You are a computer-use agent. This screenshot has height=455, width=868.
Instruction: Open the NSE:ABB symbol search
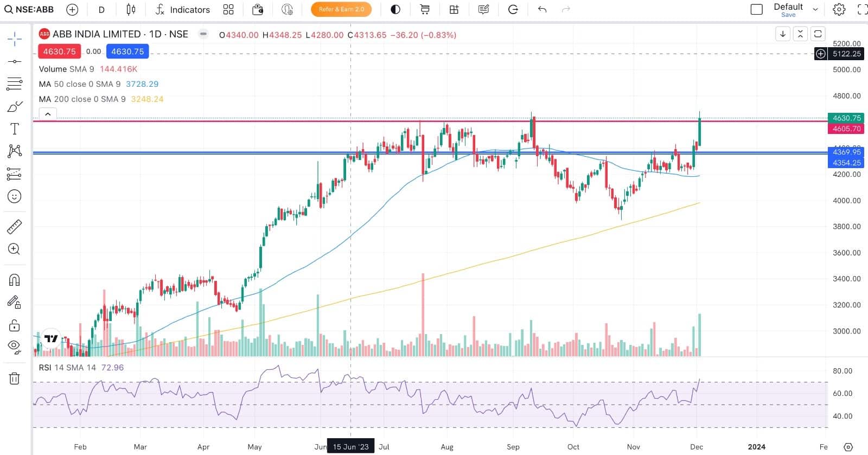pyautogui.click(x=29, y=9)
